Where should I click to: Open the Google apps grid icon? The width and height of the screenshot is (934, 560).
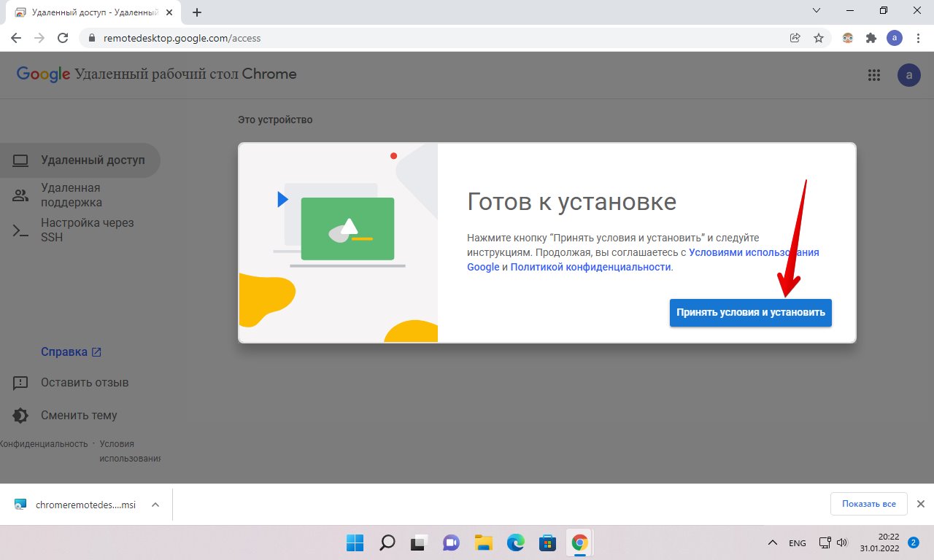(874, 75)
